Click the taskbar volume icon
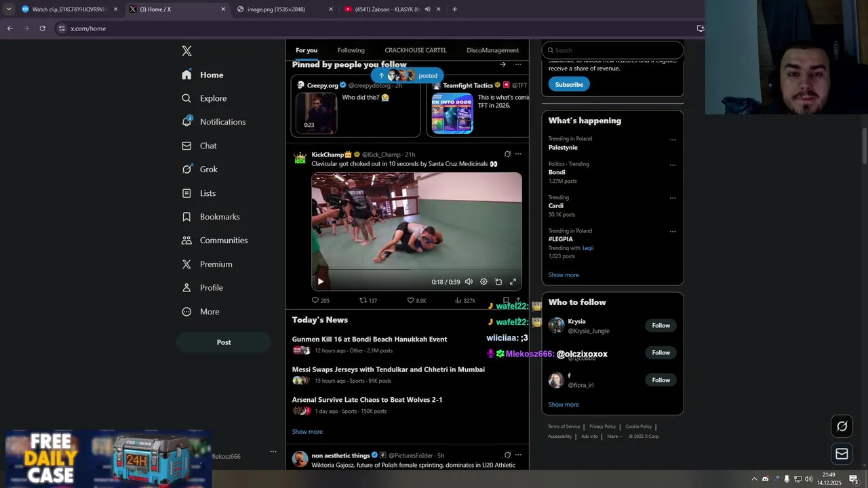This screenshot has width=868, height=488. pyautogui.click(x=808, y=479)
